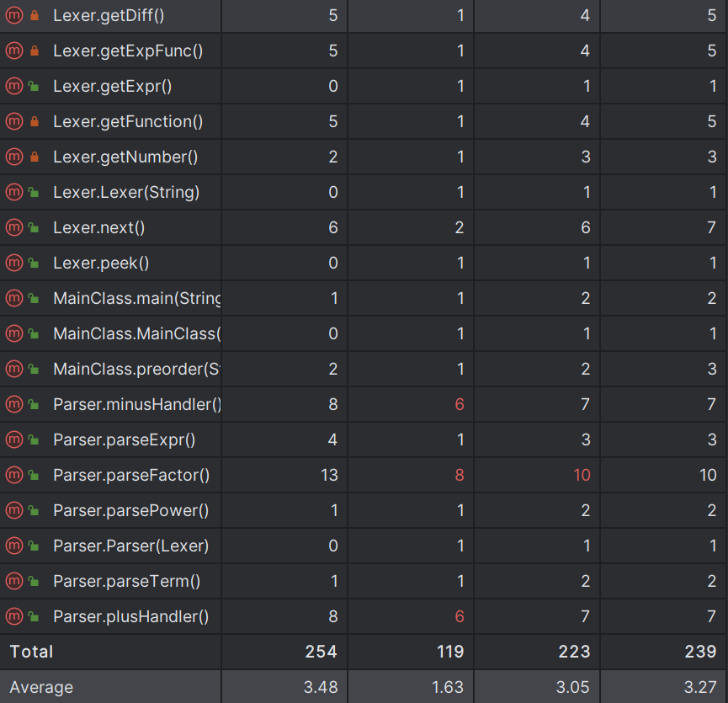Click red value 6 in Parser.minusHandler() row
This screenshot has width=728, height=703.
click(460, 404)
